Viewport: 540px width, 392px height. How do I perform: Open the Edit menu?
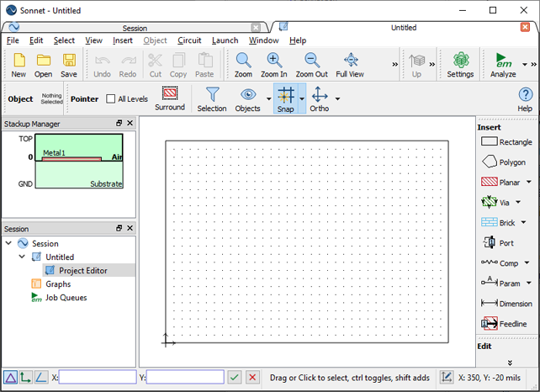(x=36, y=40)
